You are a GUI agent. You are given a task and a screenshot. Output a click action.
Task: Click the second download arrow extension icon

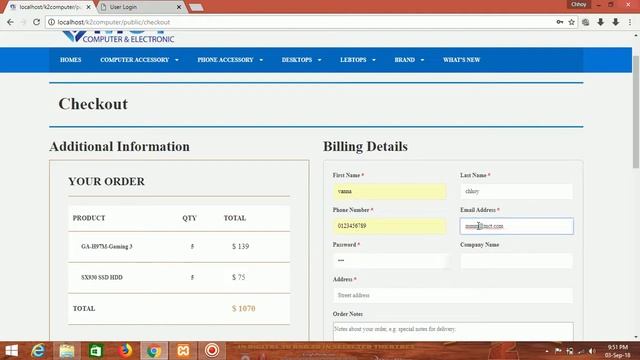616,22
